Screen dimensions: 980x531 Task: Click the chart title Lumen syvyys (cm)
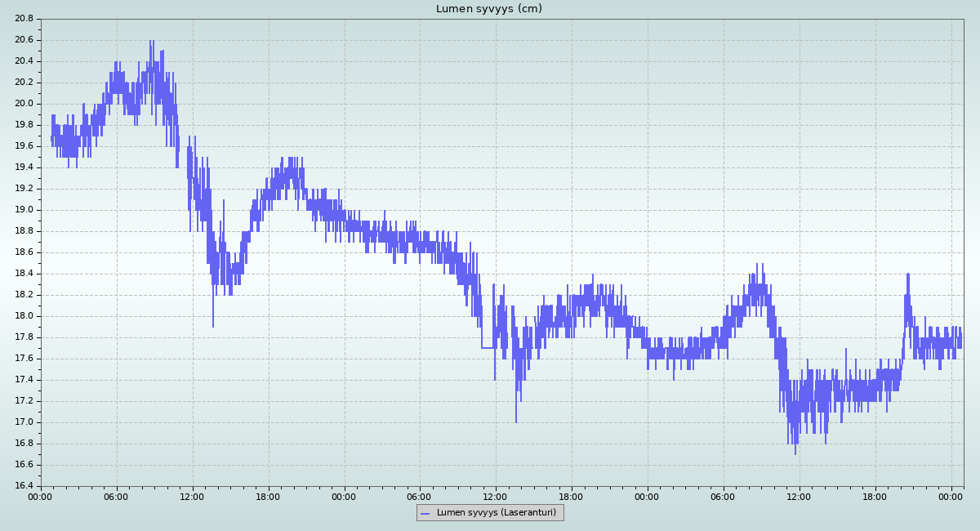coord(488,9)
